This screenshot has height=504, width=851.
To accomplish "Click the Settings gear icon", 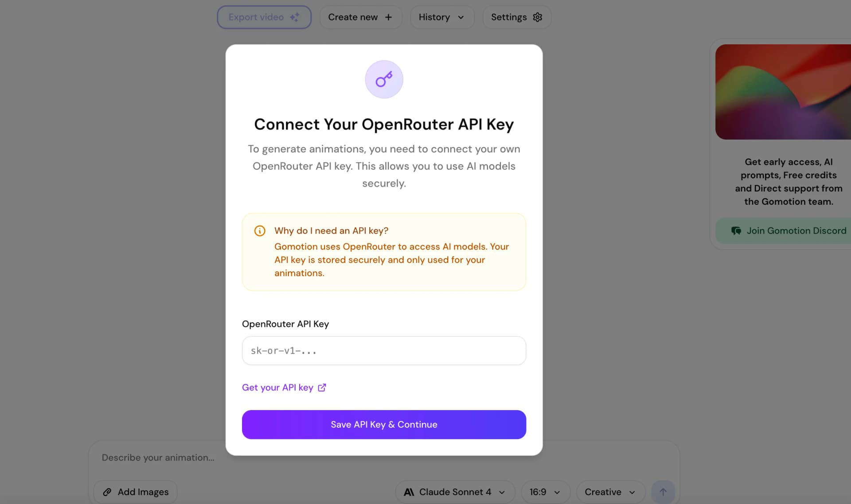I will pos(537,17).
